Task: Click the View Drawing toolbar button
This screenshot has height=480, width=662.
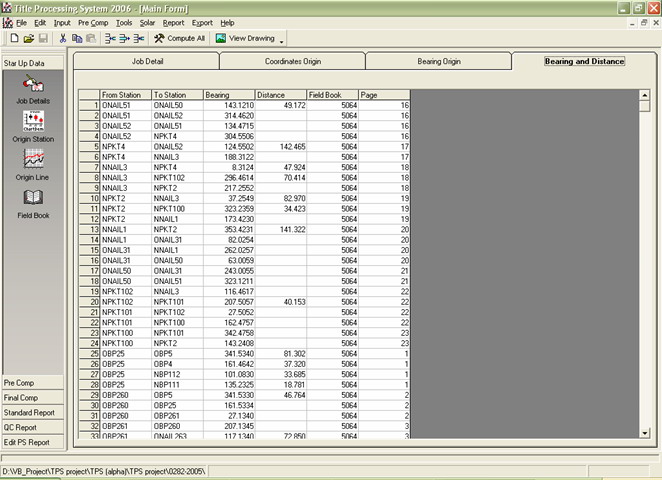Action: point(245,38)
